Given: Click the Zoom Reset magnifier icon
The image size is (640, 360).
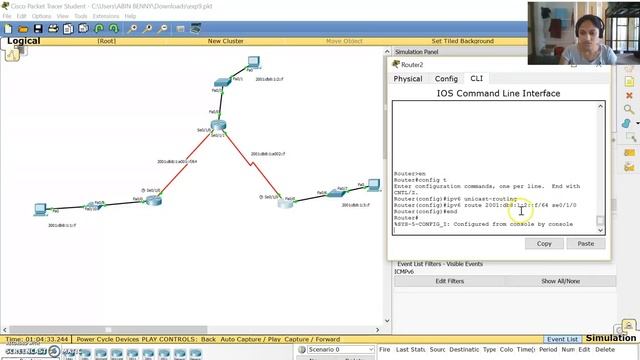Looking at the screenshot, I should click(147, 29).
